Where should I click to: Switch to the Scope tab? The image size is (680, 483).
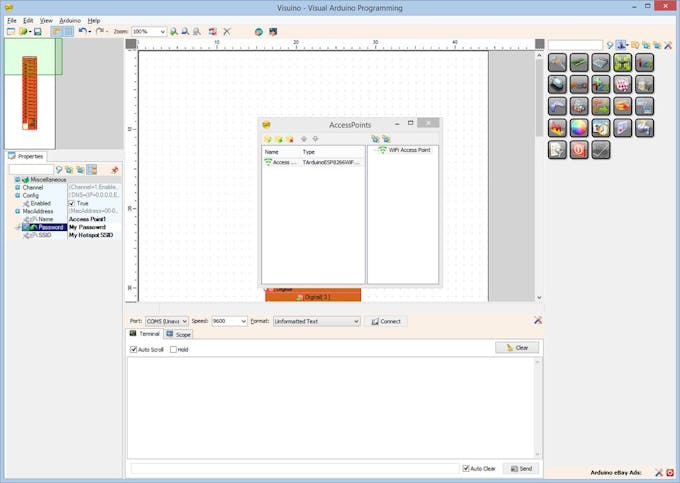(x=178, y=334)
